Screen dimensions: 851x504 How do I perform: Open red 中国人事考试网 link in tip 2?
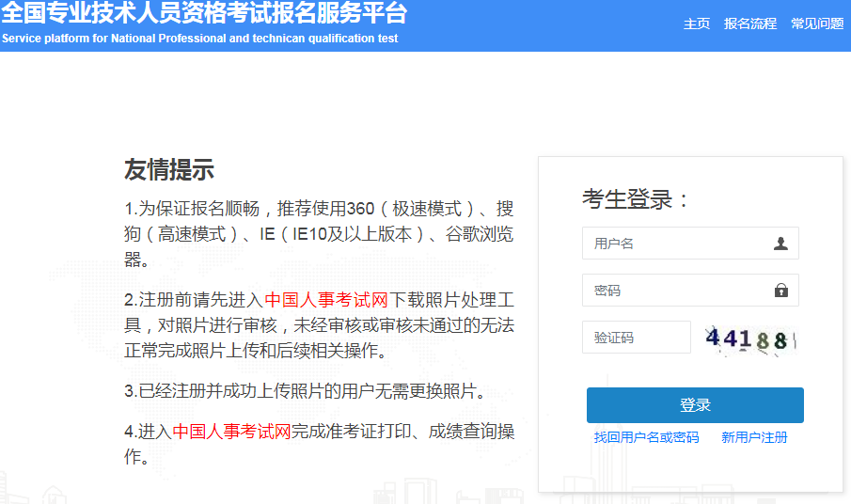(x=326, y=300)
